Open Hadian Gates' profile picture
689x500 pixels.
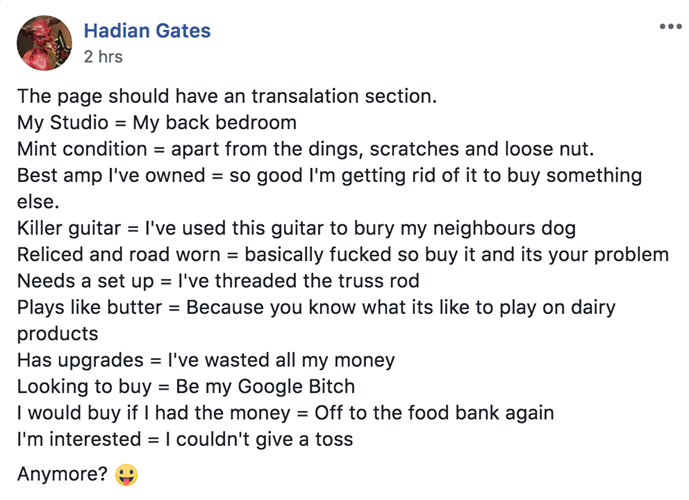click(44, 43)
